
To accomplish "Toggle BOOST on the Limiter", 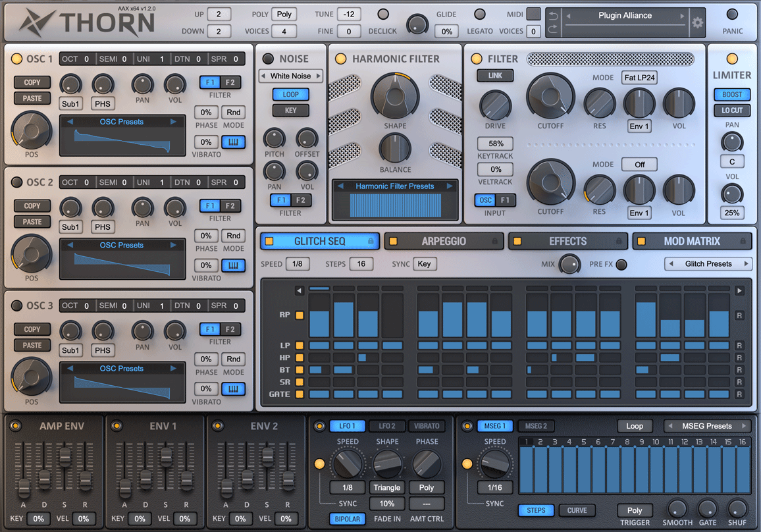I will 731,94.
